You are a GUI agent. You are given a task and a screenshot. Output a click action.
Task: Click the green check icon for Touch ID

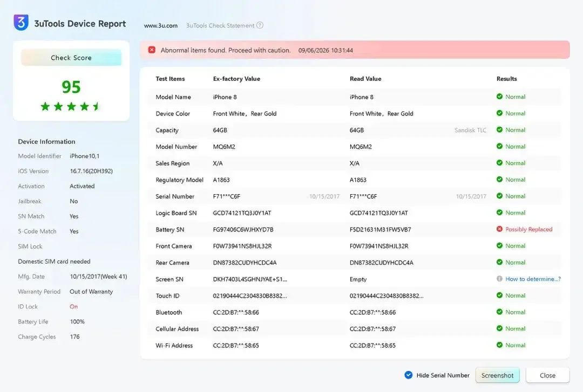pyautogui.click(x=499, y=295)
